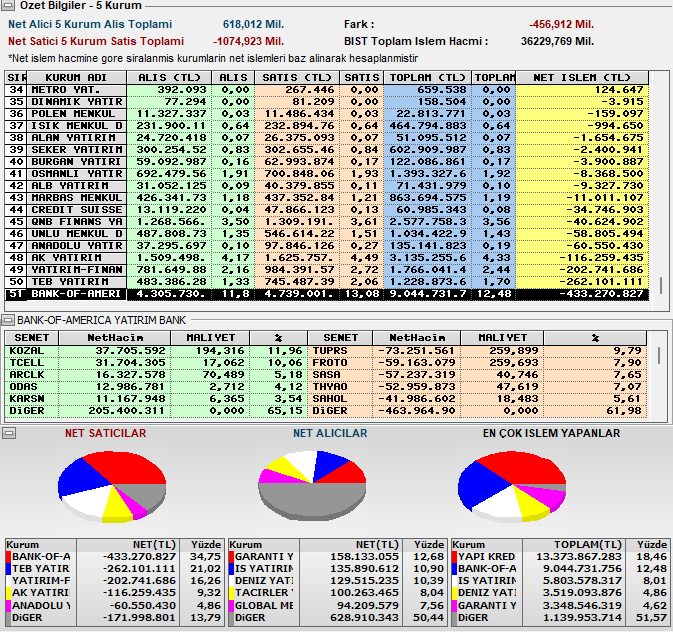Select the YATIRIM-FINAN row in institutions table

(327, 270)
